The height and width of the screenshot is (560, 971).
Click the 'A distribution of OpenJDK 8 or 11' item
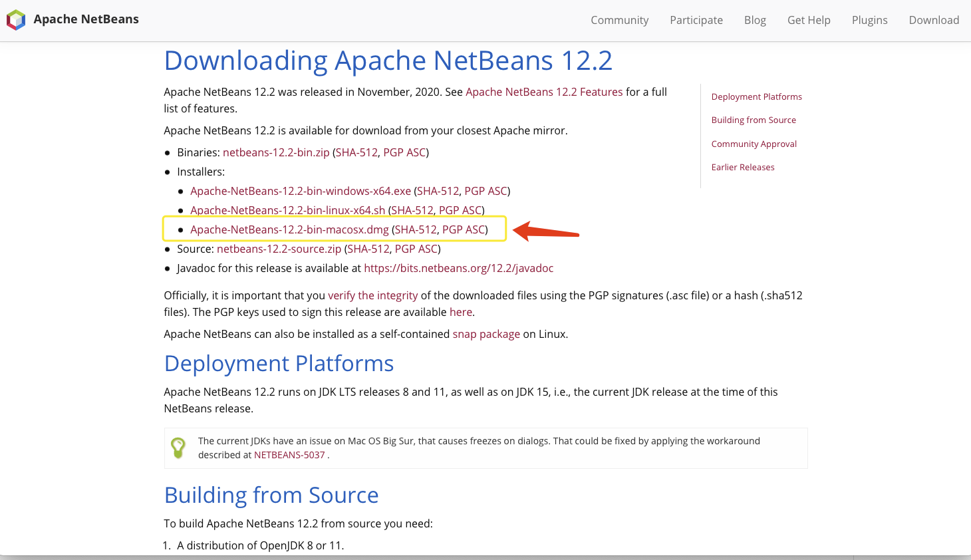point(261,545)
